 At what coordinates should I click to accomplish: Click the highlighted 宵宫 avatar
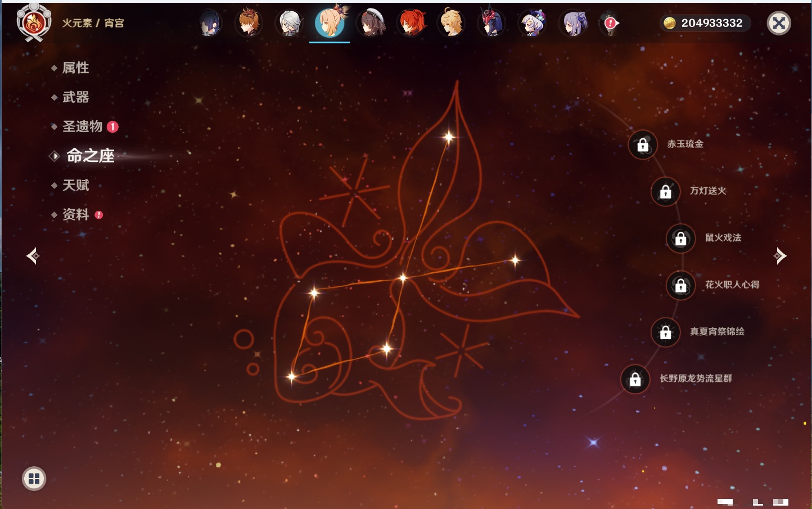click(330, 22)
